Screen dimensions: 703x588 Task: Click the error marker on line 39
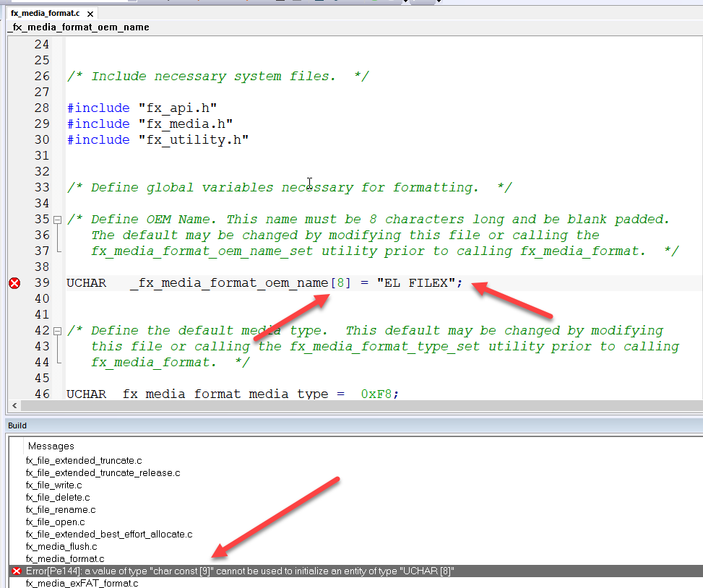(x=14, y=283)
